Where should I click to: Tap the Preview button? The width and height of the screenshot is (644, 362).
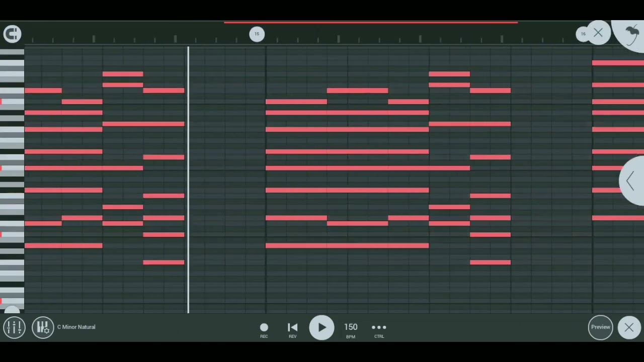click(x=600, y=327)
